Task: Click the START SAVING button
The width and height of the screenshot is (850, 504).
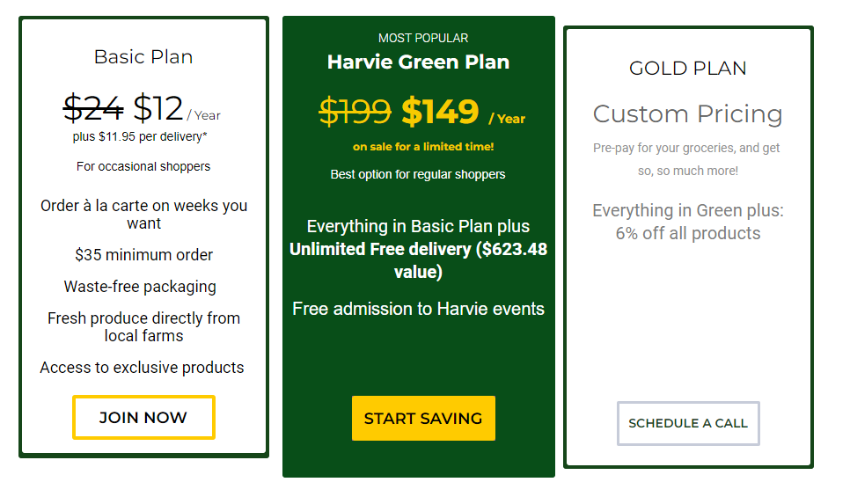Action: [x=423, y=418]
